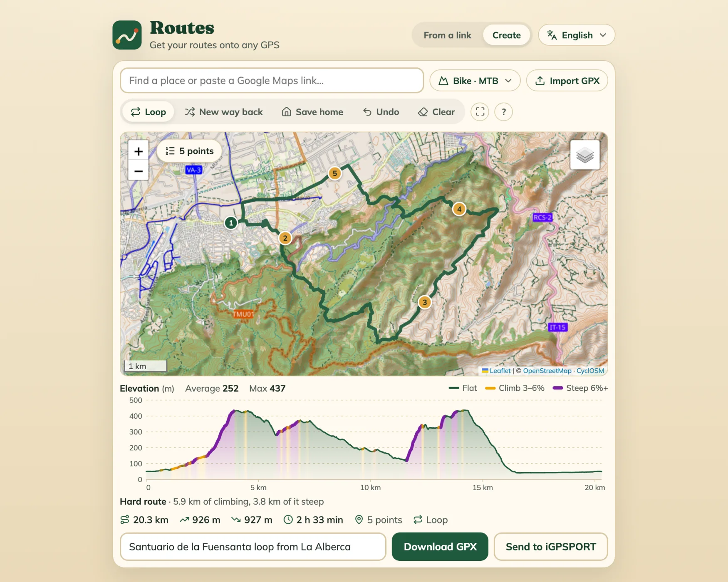Open the OpenStreetMap attribution link
The height and width of the screenshot is (582, 728).
point(547,371)
